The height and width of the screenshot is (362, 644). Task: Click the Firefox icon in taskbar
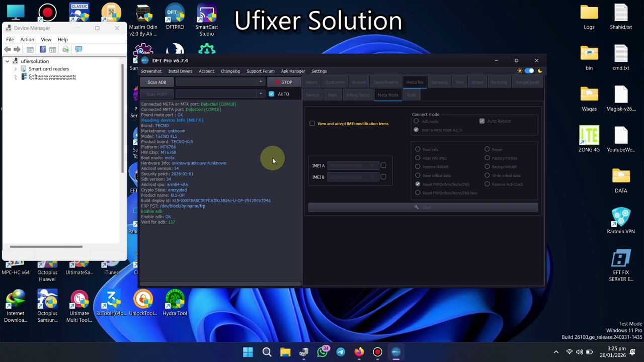(359, 352)
